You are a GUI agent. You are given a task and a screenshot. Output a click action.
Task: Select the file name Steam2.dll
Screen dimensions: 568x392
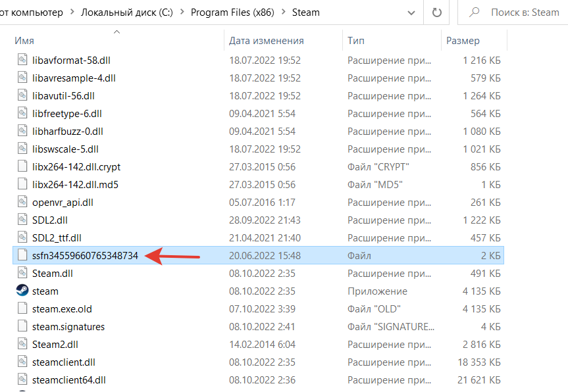pyautogui.click(x=55, y=344)
